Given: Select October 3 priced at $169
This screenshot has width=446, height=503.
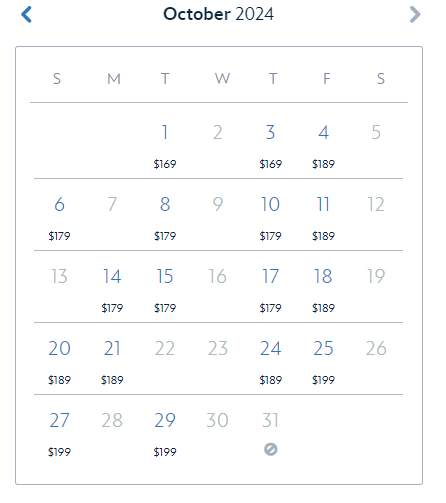Looking at the screenshot, I should pyautogui.click(x=271, y=146).
